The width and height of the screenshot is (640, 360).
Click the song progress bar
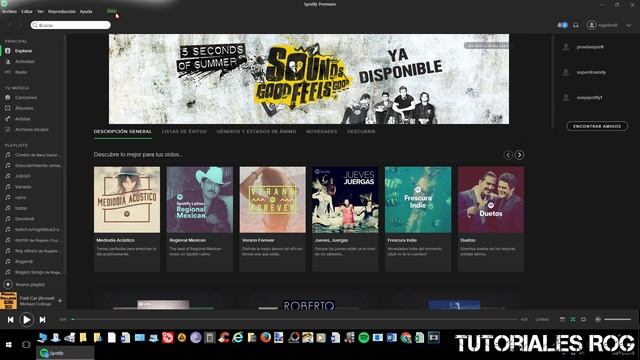coord(294,319)
